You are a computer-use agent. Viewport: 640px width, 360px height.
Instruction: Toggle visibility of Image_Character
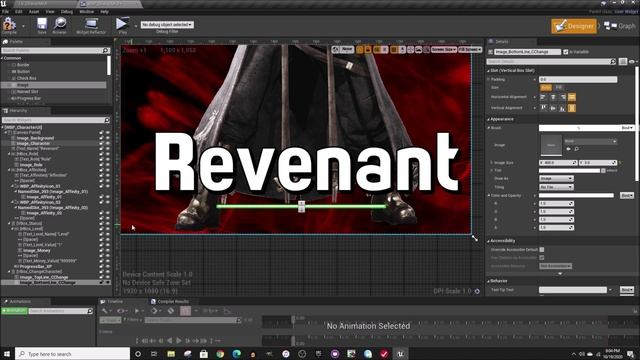(108, 143)
